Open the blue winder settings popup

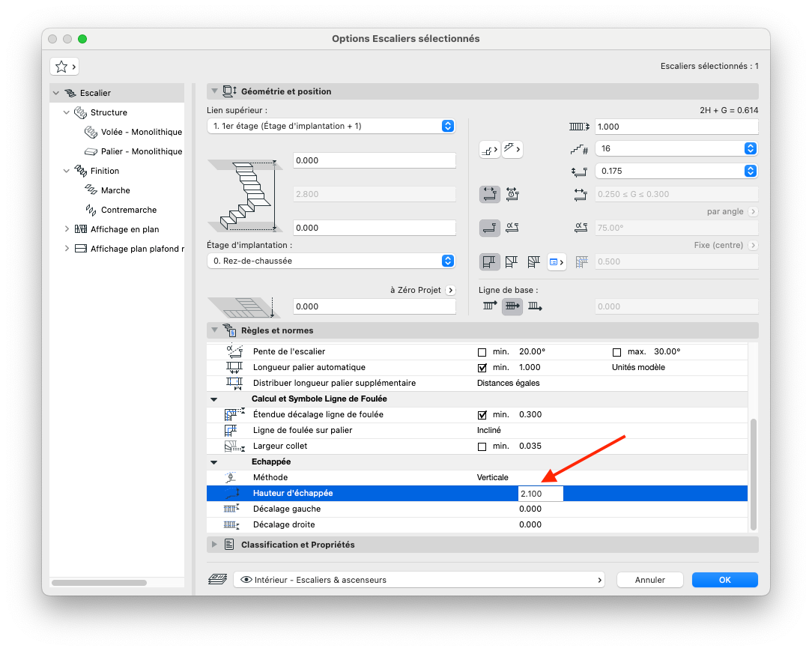coord(556,262)
